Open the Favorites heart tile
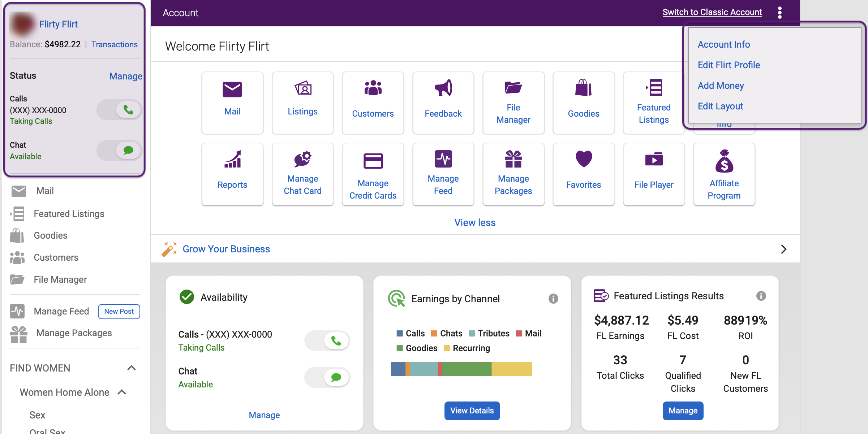Image resolution: width=868 pixels, height=434 pixels. (x=584, y=174)
